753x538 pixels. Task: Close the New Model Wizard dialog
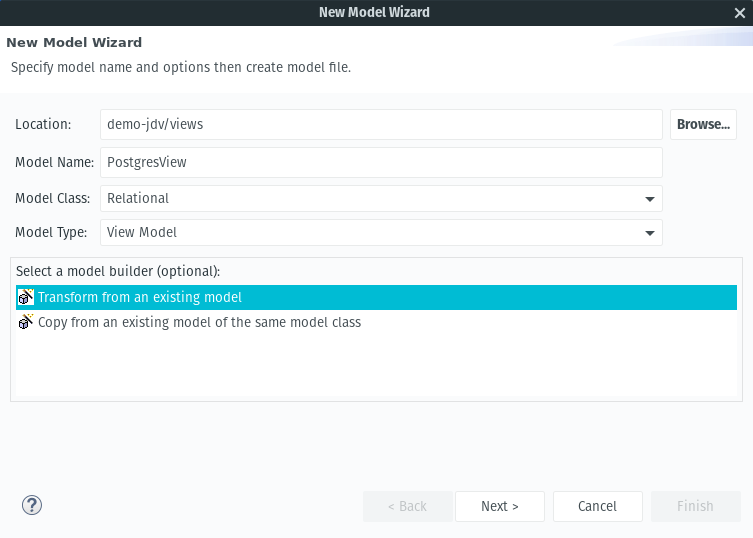tap(740, 13)
